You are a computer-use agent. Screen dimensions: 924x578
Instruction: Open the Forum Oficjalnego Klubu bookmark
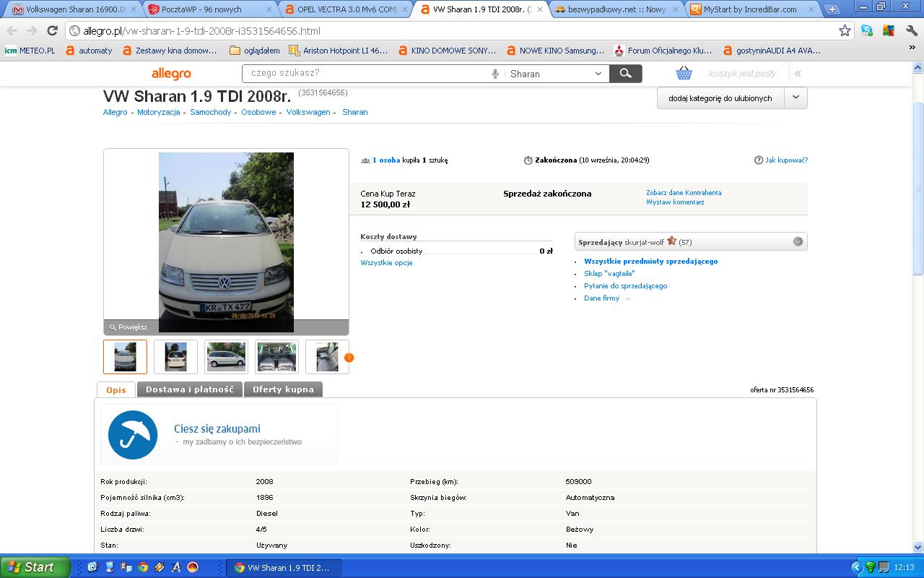click(x=662, y=51)
